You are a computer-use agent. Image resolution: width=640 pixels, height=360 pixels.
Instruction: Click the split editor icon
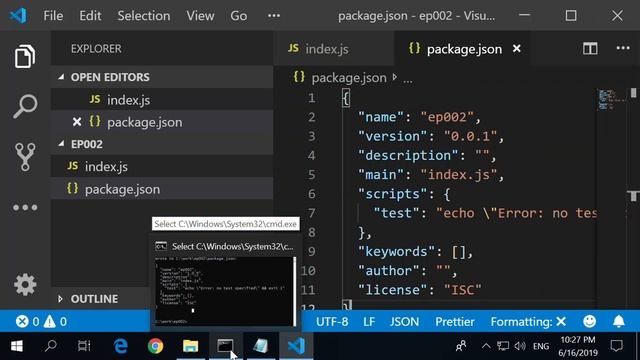[590, 49]
